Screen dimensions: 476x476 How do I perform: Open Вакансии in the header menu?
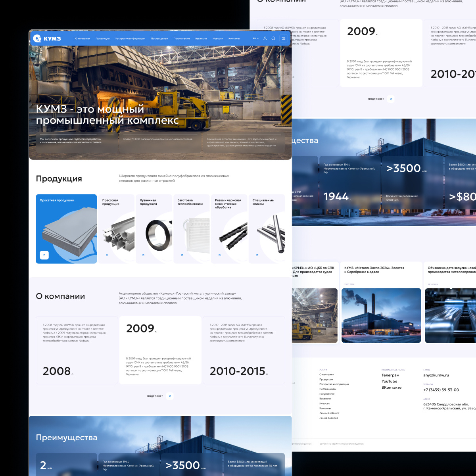tap(201, 38)
